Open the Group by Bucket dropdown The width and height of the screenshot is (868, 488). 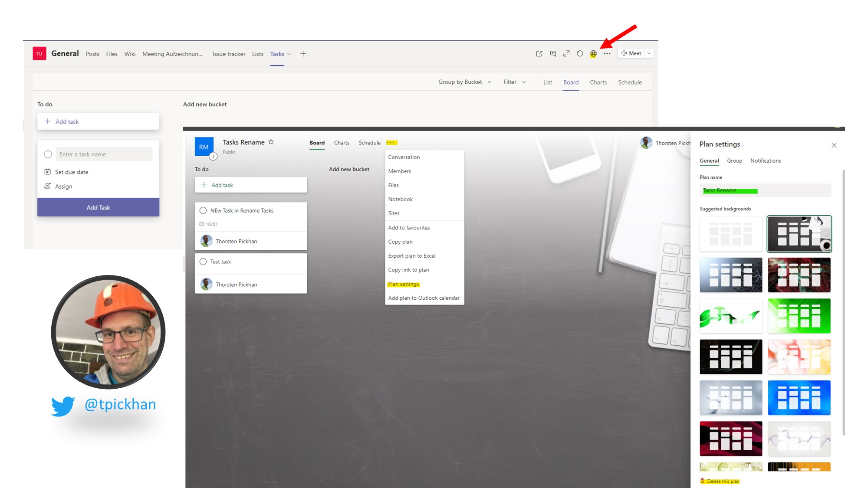click(464, 82)
